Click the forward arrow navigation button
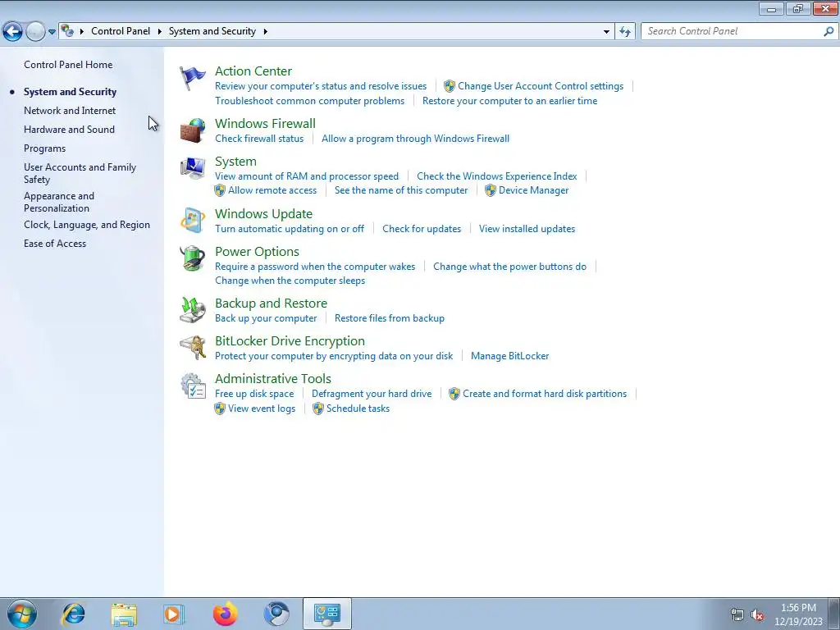The width and height of the screenshot is (840, 630). coord(35,31)
